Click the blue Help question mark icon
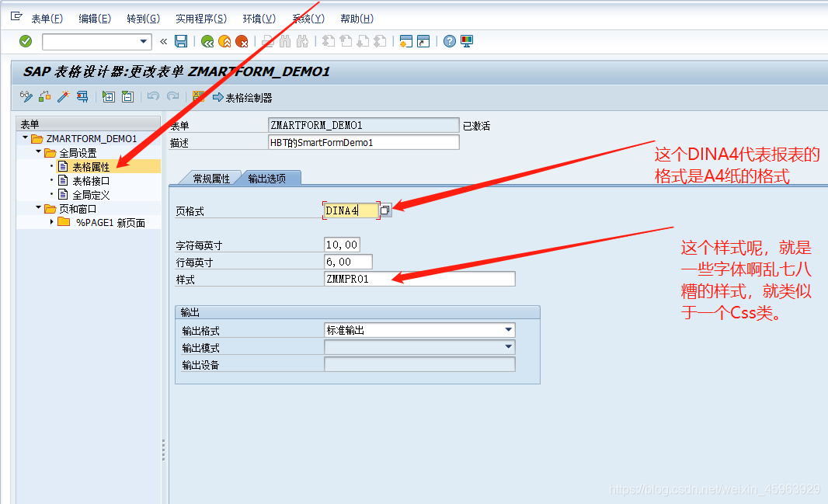The height and width of the screenshot is (504, 828). click(450, 41)
